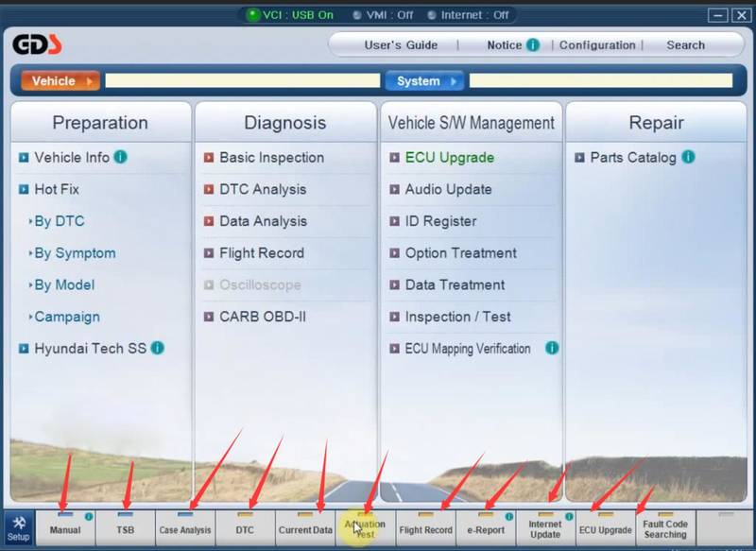The width and height of the screenshot is (756, 551).
Task: Click the VMI Off status indicator
Action: [x=384, y=15]
